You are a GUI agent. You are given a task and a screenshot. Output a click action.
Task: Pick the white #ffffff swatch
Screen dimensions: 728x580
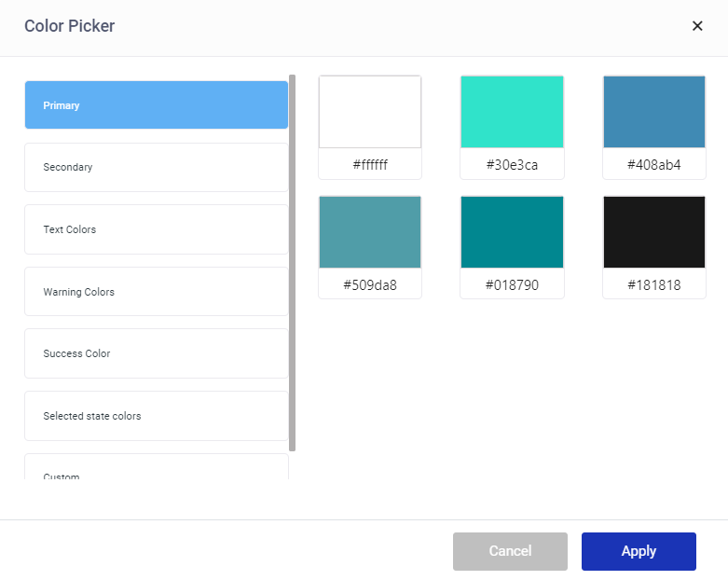pos(370,112)
